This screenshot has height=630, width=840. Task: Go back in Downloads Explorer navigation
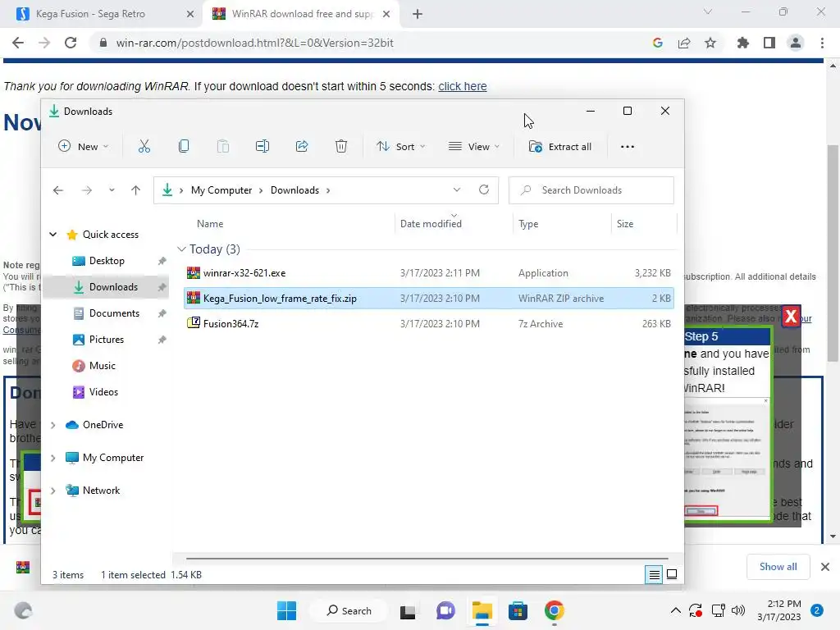[58, 190]
